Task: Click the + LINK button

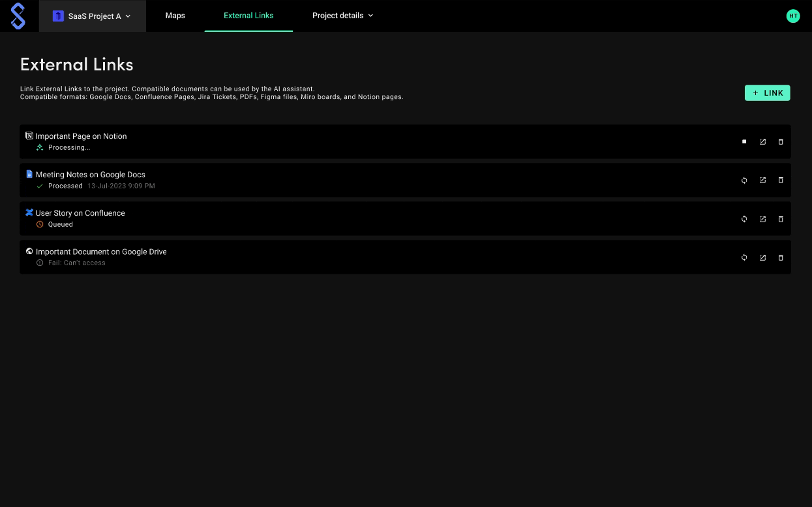Action: click(767, 93)
